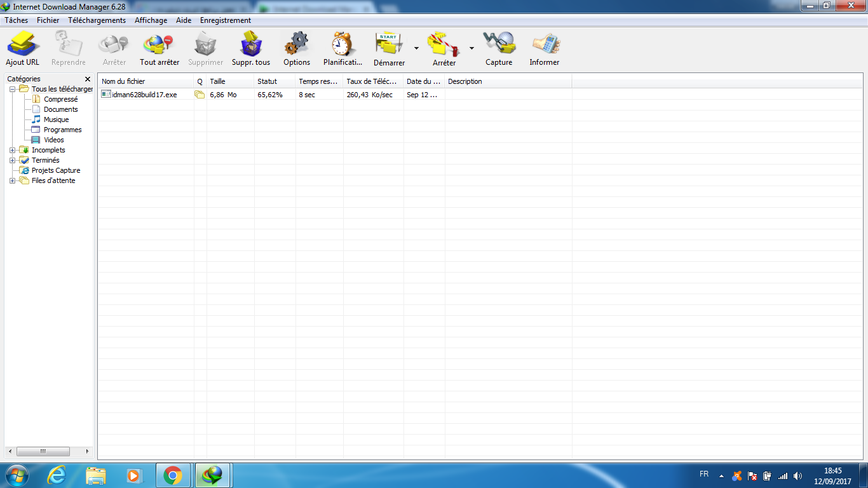Show hidden system tray icons
The height and width of the screenshot is (488, 868).
(x=721, y=475)
